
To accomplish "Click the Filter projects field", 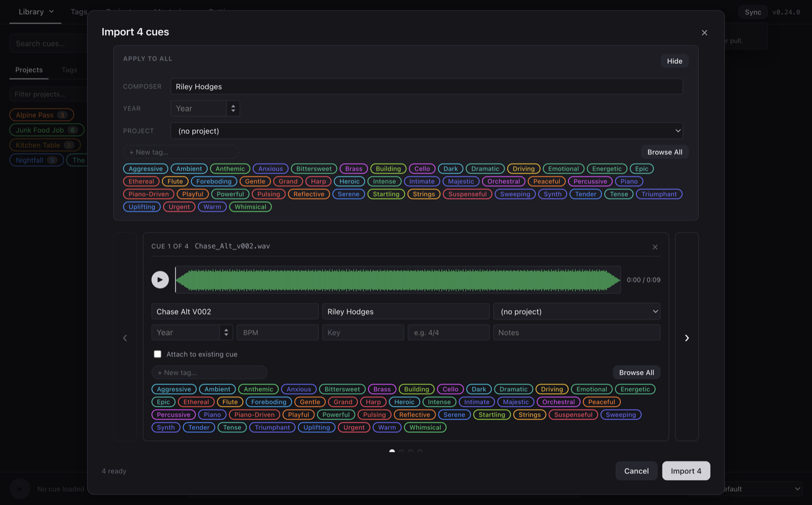I will click(48, 94).
